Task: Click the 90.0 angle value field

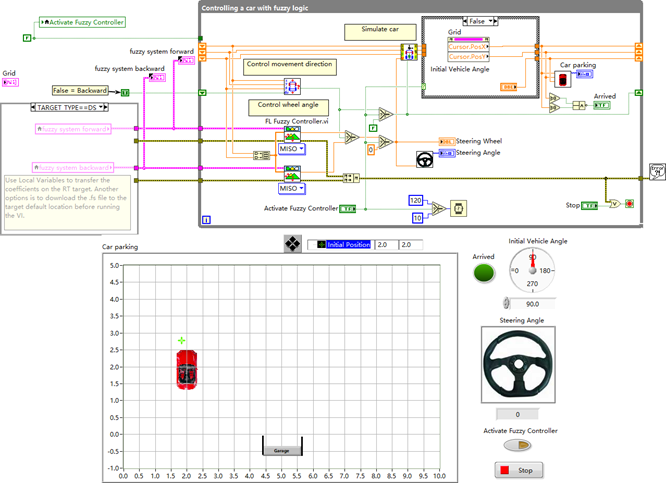Action: click(533, 304)
